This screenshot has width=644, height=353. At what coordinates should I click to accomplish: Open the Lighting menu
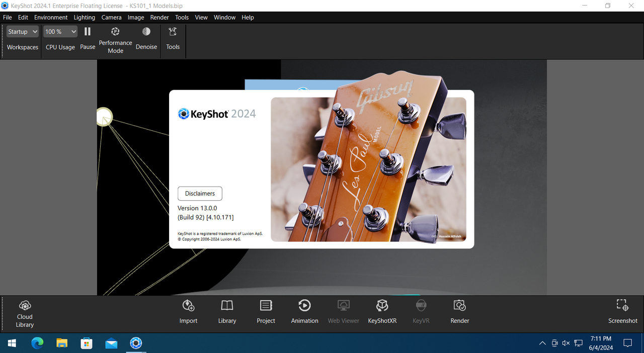[85, 17]
